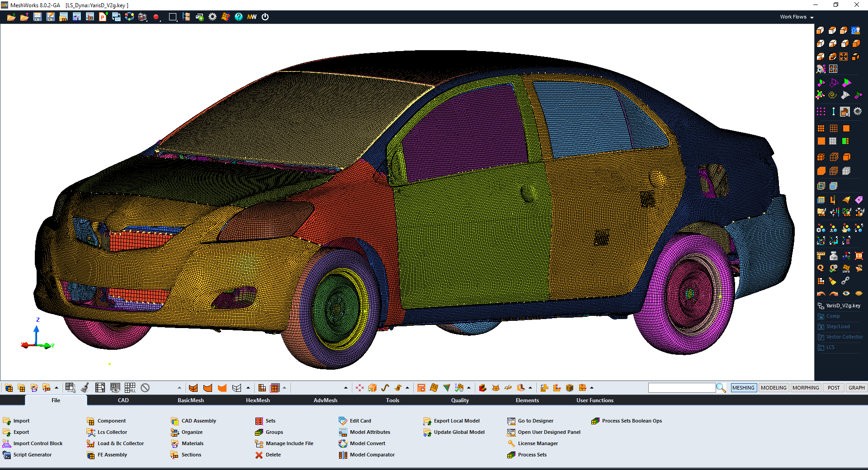The width and height of the screenshot is (868, 470).
Task: Click the settings gear icon in top toolbar
Action: (212, 17)
